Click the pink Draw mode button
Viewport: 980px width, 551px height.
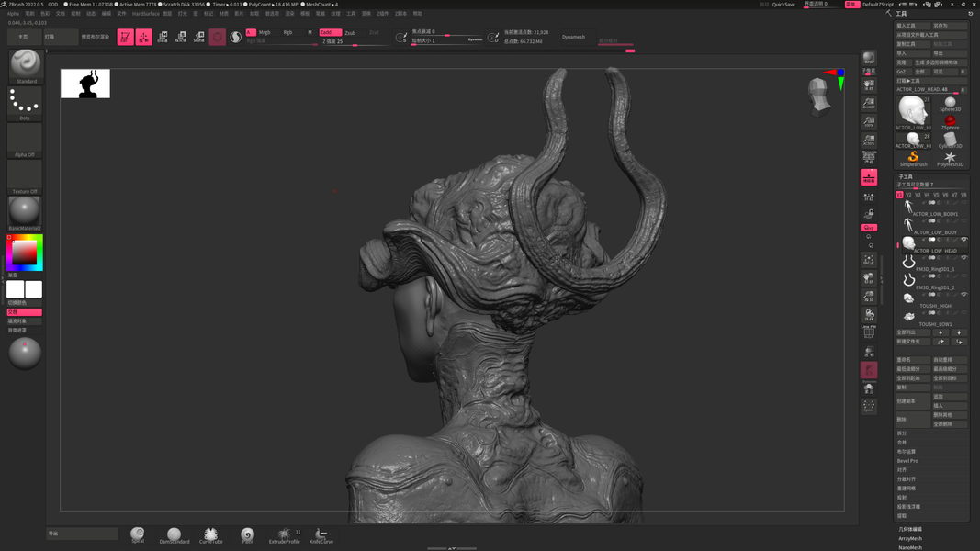[144, 38]
